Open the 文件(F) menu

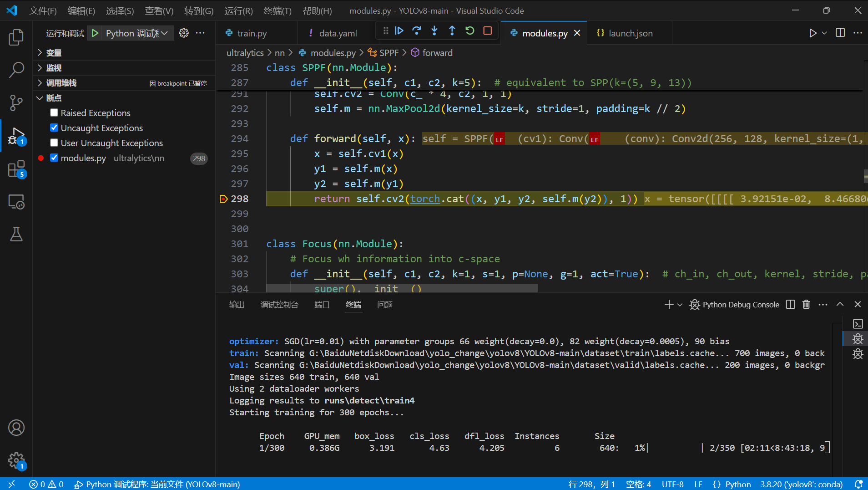point(43,10)
